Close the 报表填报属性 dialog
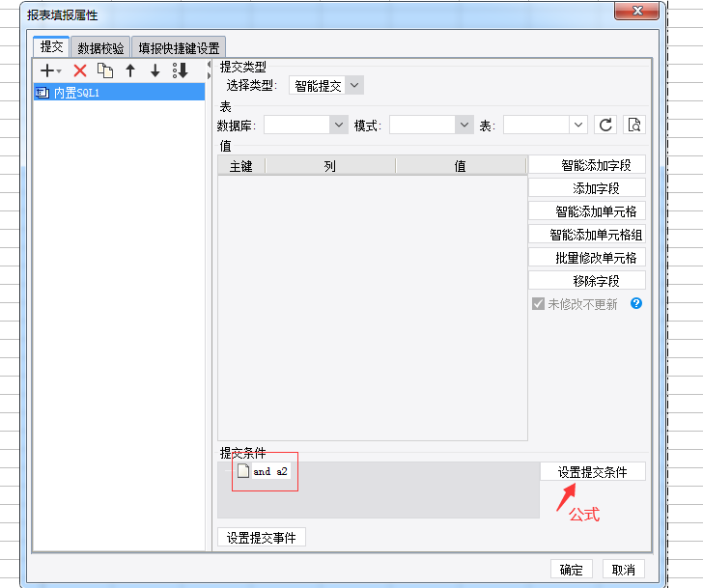The height and width of the screenshot is (588, 703). pos(637,11)
